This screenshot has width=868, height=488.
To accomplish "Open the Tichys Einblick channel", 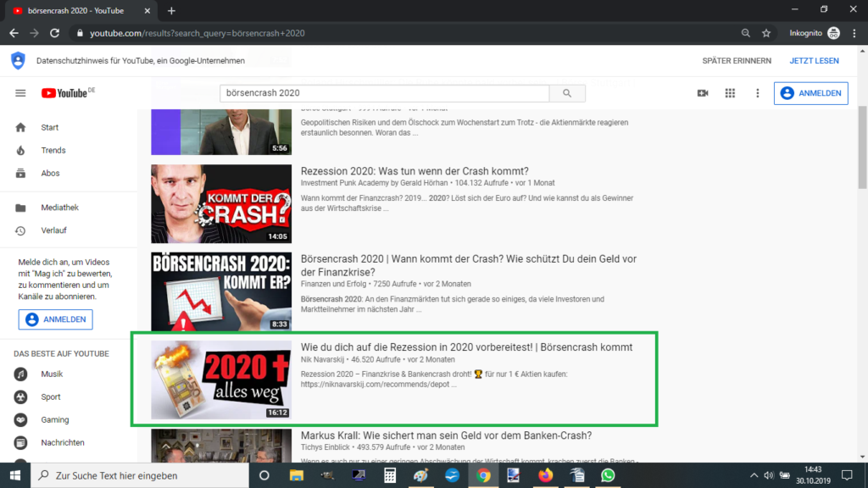I will pos(325,447).
